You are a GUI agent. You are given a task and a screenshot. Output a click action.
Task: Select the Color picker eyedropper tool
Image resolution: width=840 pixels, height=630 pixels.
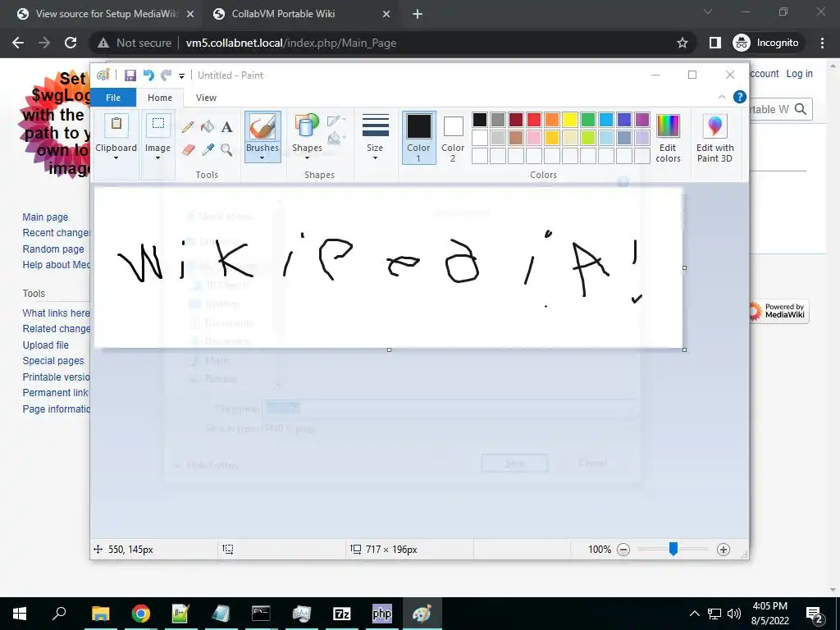pos(208,149)
